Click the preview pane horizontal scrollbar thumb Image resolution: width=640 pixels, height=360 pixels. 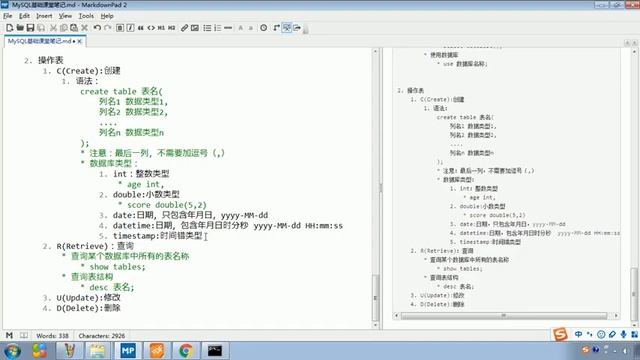504,316
